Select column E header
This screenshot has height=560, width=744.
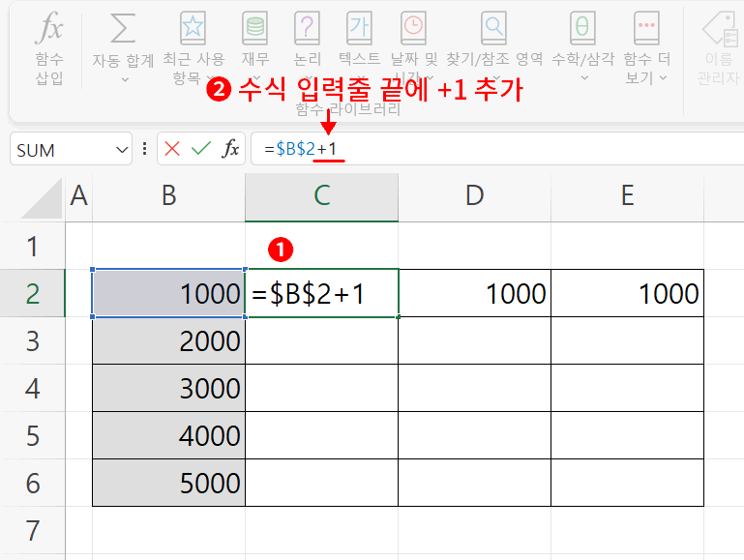[627, 196]
